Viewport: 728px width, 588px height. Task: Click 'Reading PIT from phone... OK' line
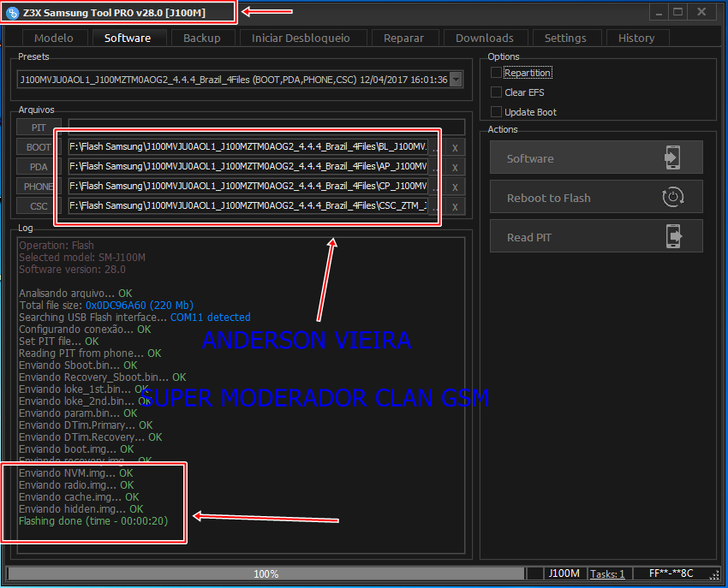tap(90, 353)
